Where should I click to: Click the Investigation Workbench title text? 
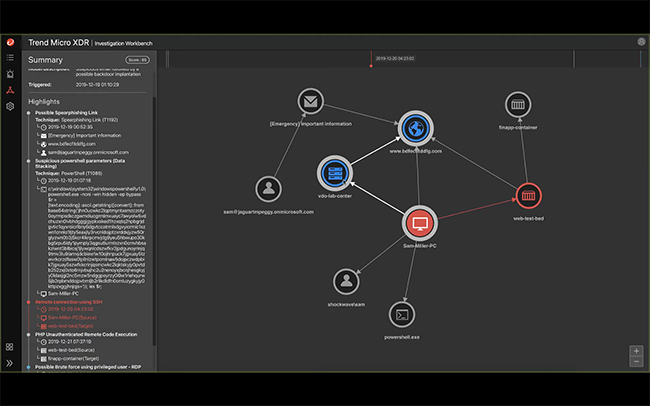[124, 43]
